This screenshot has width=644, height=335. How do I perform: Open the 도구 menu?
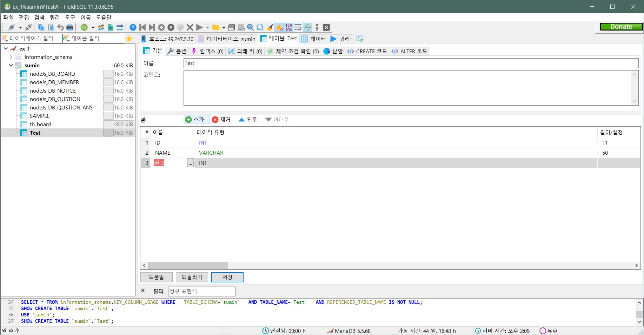70,17
